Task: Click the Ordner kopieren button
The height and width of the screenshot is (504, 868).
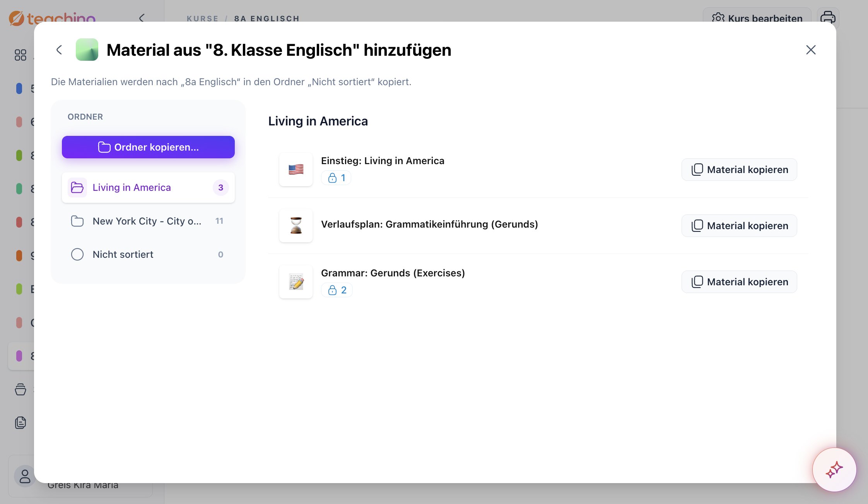Action: 148,147
